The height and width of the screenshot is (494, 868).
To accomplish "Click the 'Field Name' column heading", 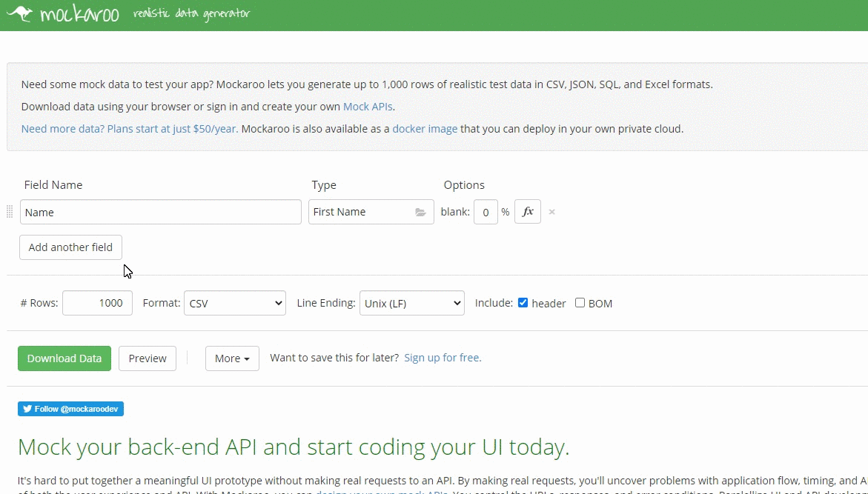I will (53, 184).
